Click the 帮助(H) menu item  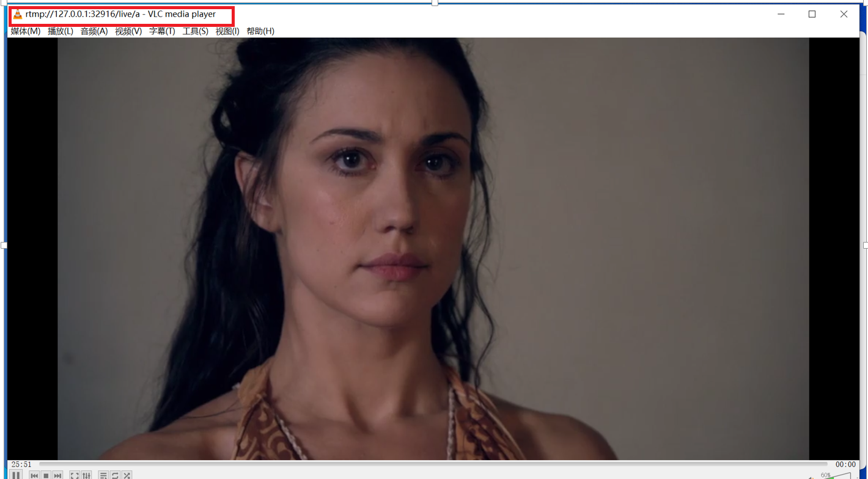point(260,31)
